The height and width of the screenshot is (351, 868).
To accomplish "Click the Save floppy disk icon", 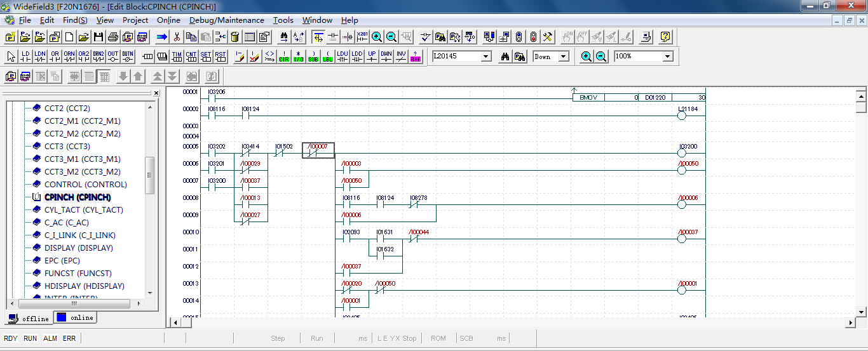I will tap(98, 37).
